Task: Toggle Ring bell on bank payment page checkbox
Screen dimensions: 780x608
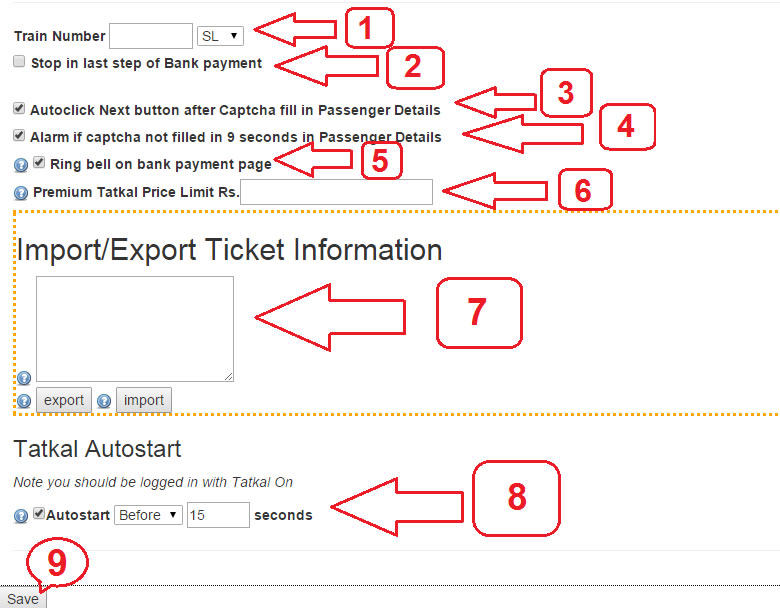Action: click(39, 162)
